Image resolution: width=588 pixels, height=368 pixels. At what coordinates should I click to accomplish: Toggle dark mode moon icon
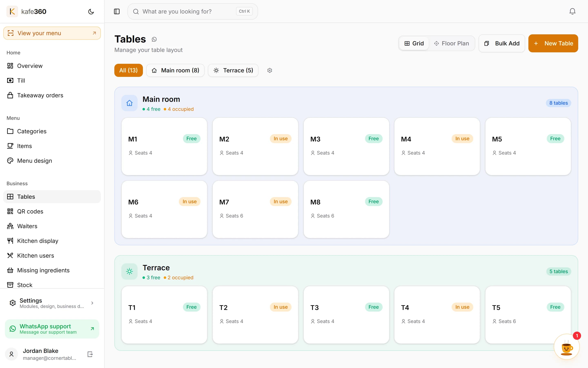91,11
